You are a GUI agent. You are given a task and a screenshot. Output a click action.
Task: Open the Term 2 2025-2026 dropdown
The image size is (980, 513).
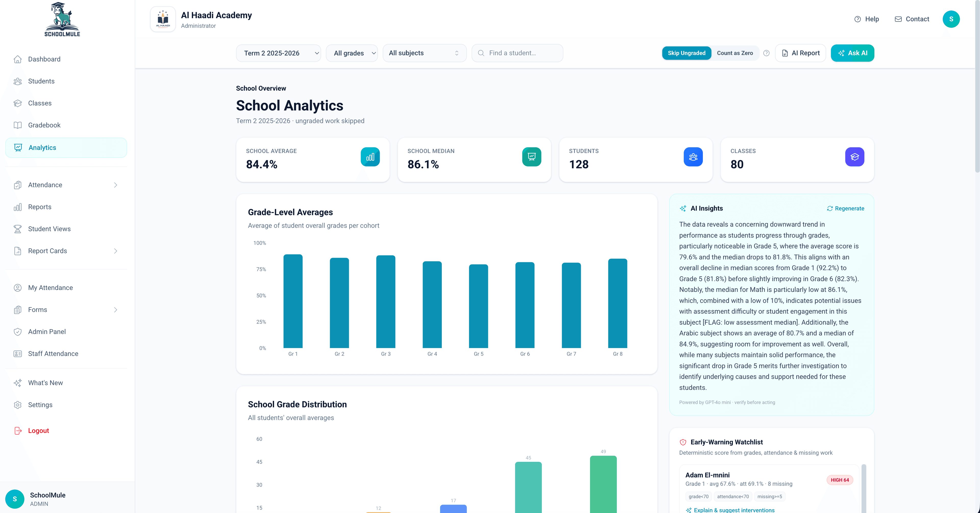pos(278,53)
